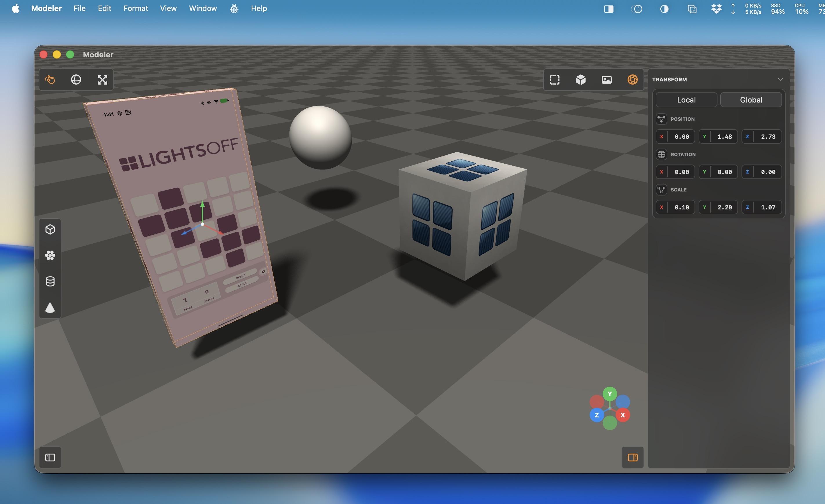
Task: Open the File menu
Action: tap(80, 8)
